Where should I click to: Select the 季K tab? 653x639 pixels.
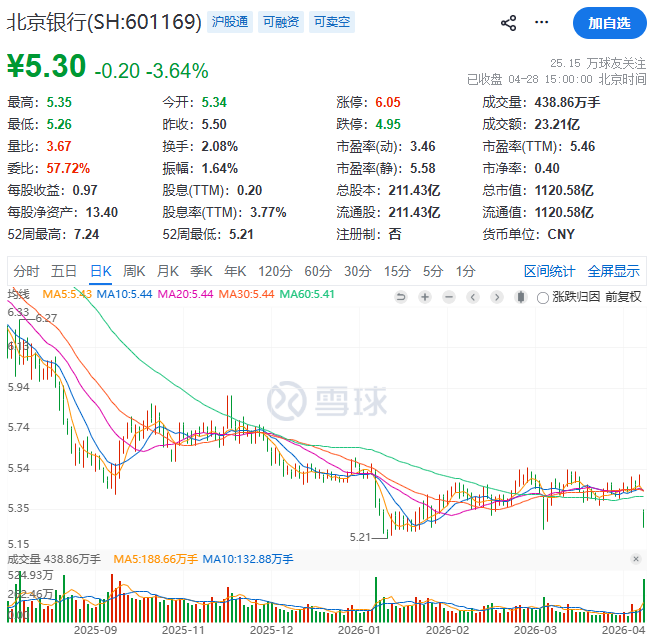pyautogui.click(x=201, y=271)
